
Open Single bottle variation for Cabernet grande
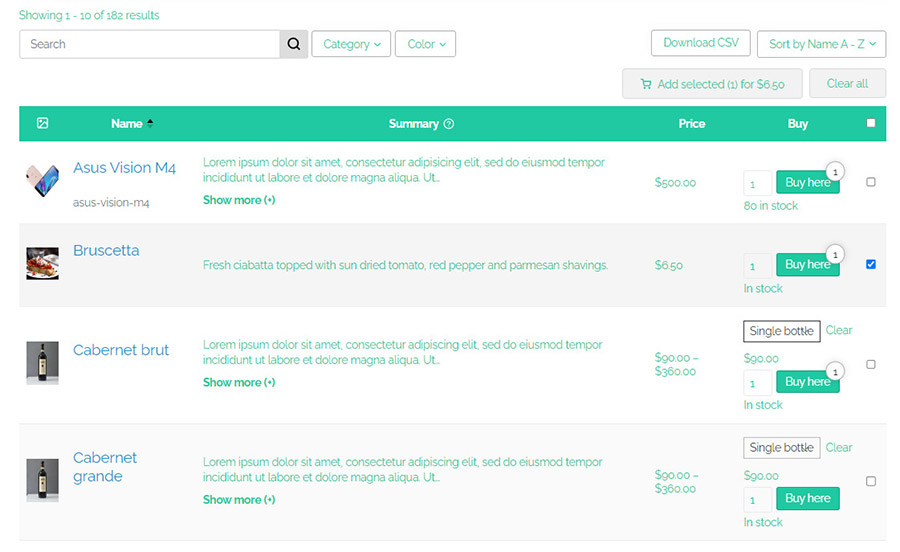coord(782,448)
